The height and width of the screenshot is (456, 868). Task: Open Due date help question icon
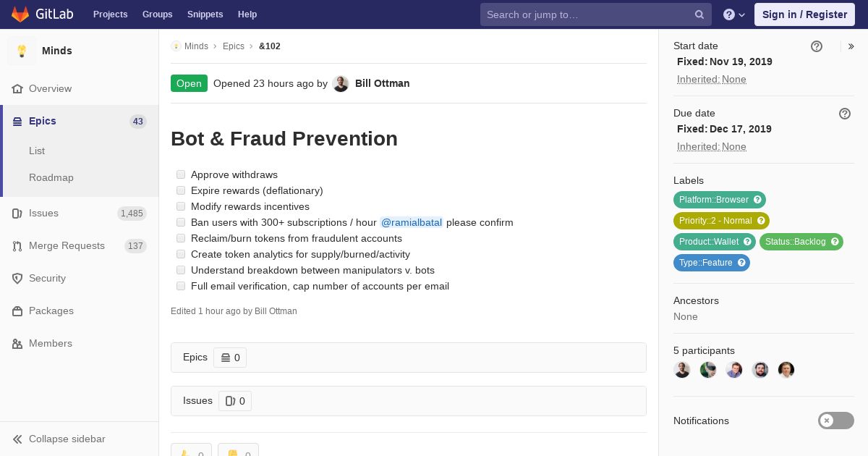point(845,114)
